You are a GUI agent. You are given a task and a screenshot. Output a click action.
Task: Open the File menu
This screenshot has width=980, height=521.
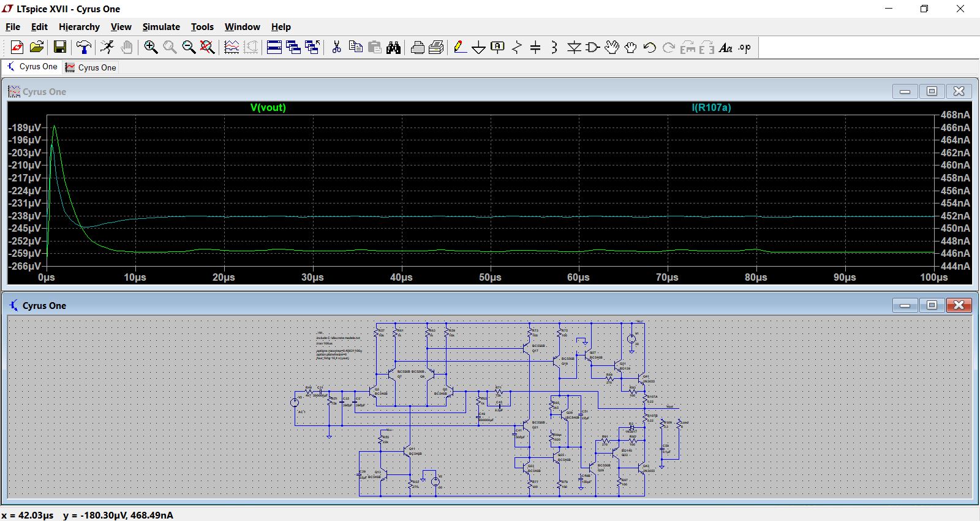[13, 27]
